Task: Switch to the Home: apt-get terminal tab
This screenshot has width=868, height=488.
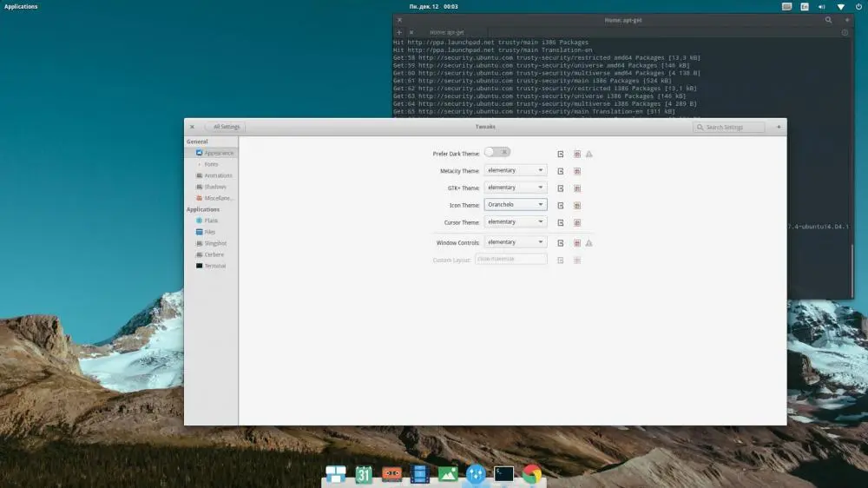Action: point(447,32)
